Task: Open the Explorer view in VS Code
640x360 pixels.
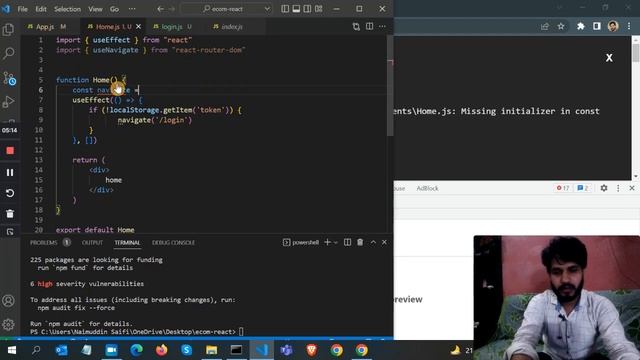Action: [x=8, y=29]
